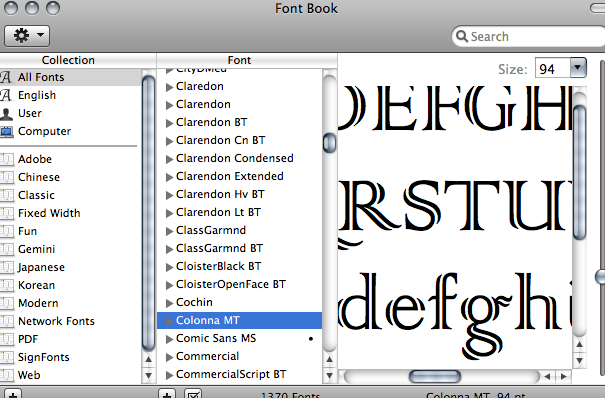
Task: Expand the ClassGarmnd font family
Action: 169,231
